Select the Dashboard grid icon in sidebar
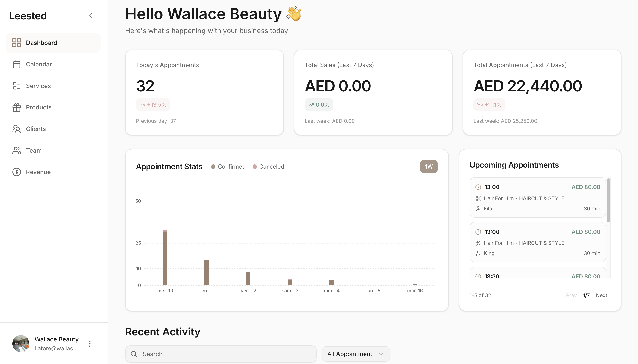 [x=16, y=43]
